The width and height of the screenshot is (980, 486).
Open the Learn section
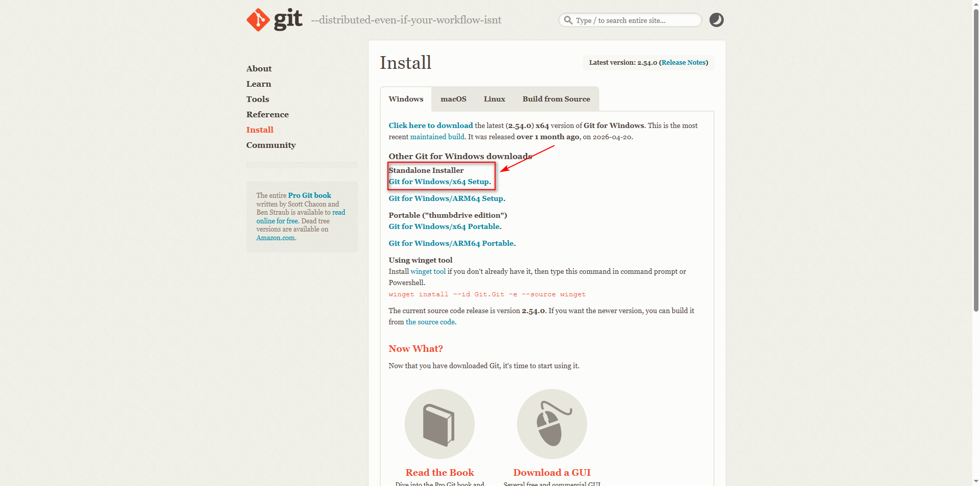(x=258, y=84)
